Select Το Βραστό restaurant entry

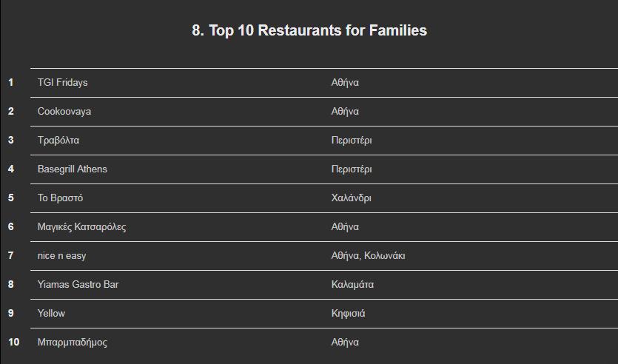(x=60, y=198)
